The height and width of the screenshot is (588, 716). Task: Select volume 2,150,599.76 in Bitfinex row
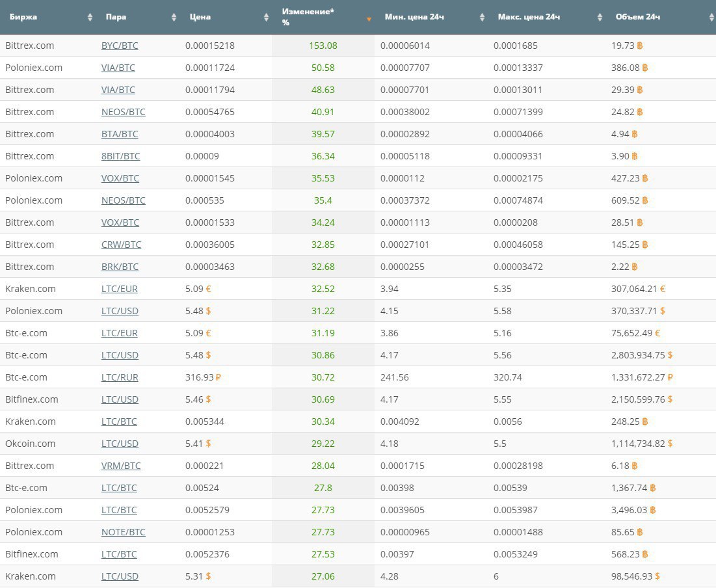(x=638, y=399)
